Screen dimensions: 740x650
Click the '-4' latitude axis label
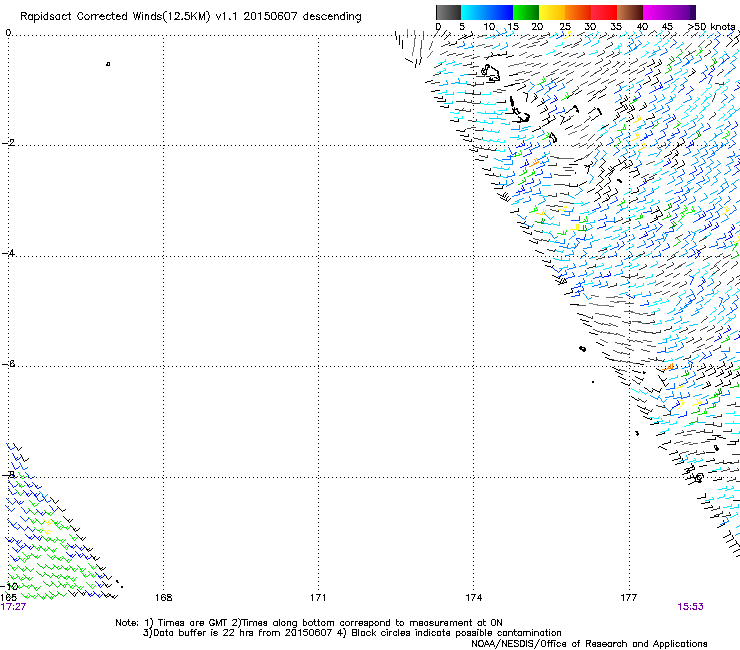[8, 253]
